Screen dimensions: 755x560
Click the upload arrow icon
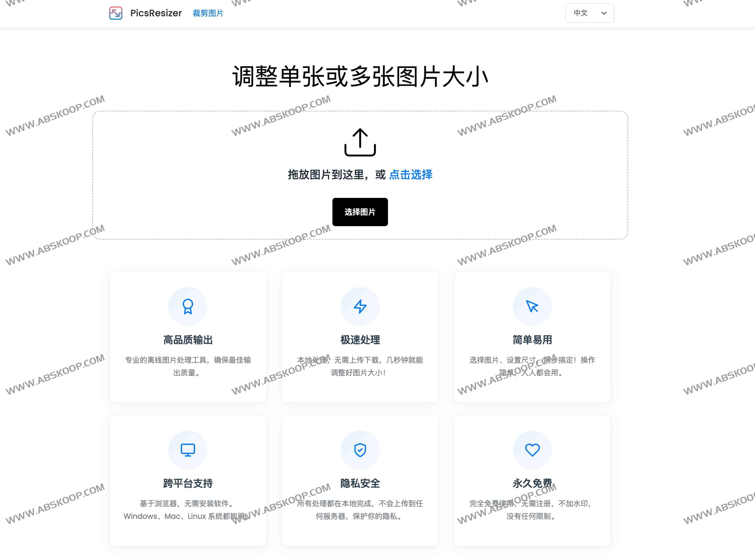360,142
